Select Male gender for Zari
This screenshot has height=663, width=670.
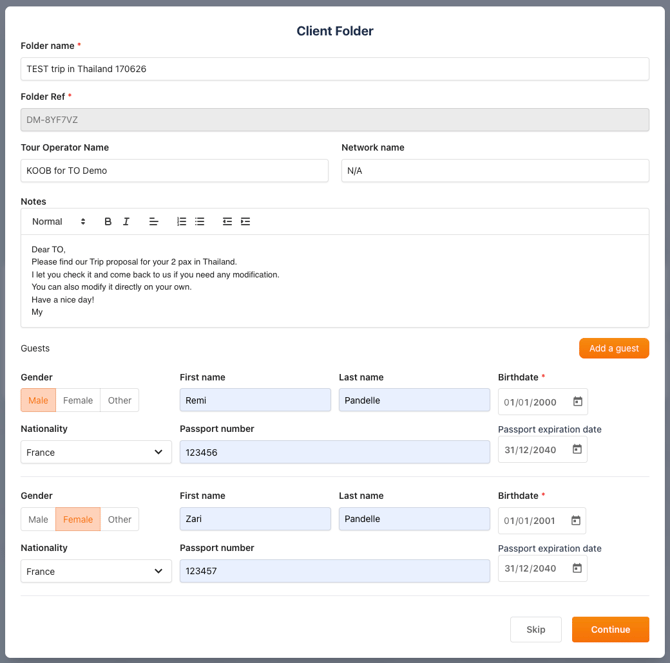click(38, 519)
